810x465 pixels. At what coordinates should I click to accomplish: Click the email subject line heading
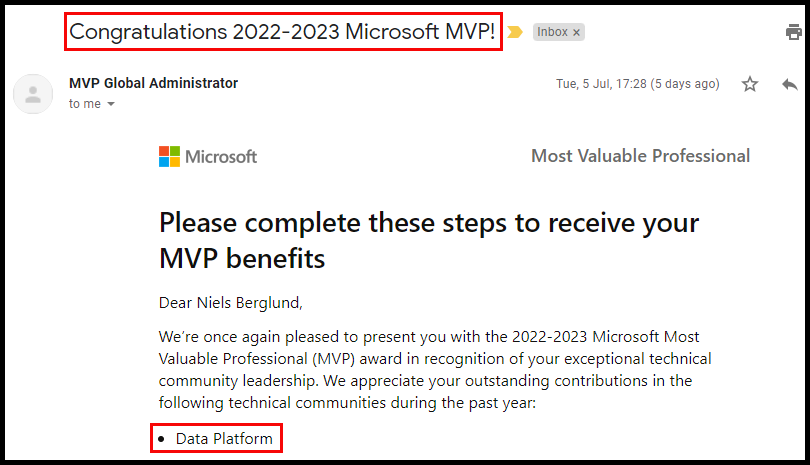[283, 32]
